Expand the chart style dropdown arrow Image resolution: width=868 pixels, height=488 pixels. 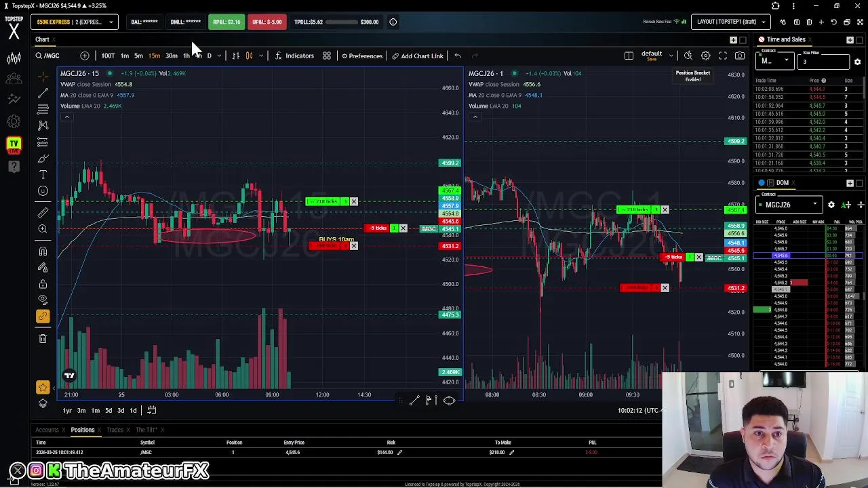click(x=261, y=56)
